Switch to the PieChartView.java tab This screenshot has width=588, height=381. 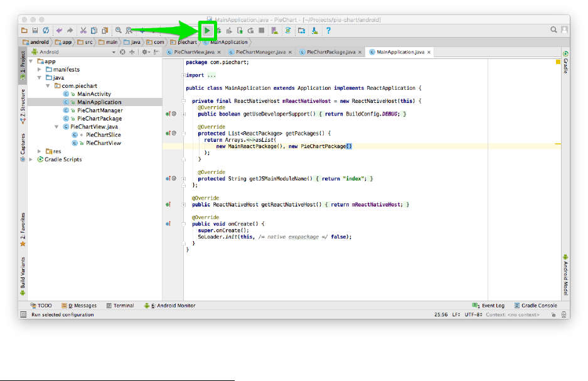[x=193, y=52]
